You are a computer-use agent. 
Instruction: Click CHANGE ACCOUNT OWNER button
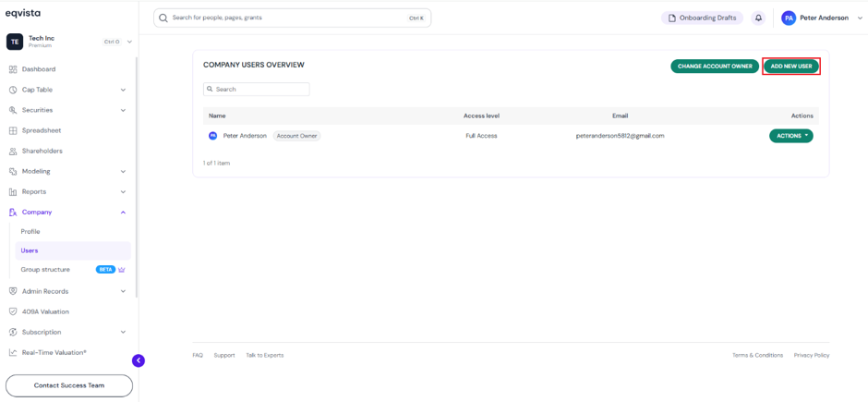pos(715,67)
